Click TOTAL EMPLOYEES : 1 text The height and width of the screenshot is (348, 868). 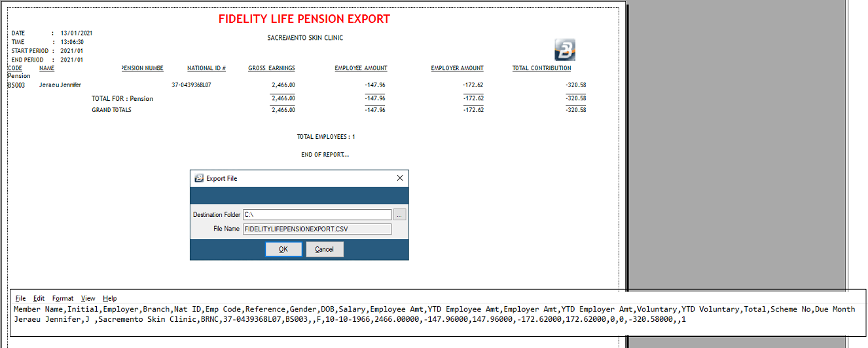326,137
